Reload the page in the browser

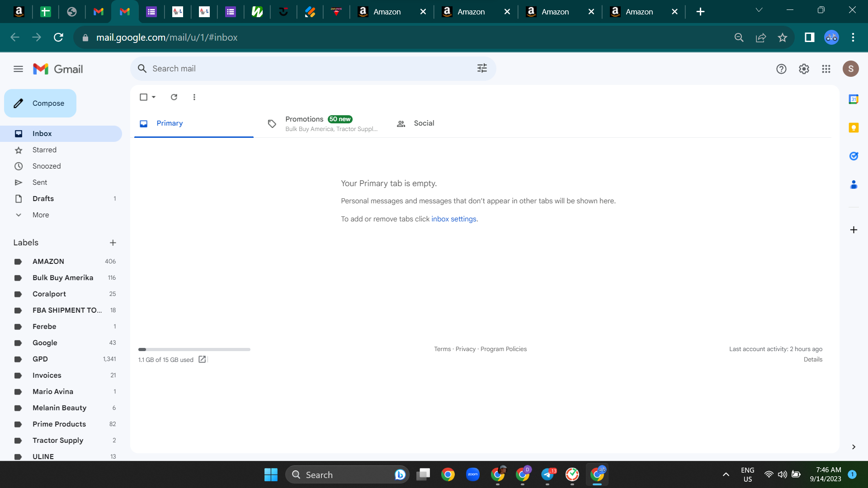click(58, 38)
